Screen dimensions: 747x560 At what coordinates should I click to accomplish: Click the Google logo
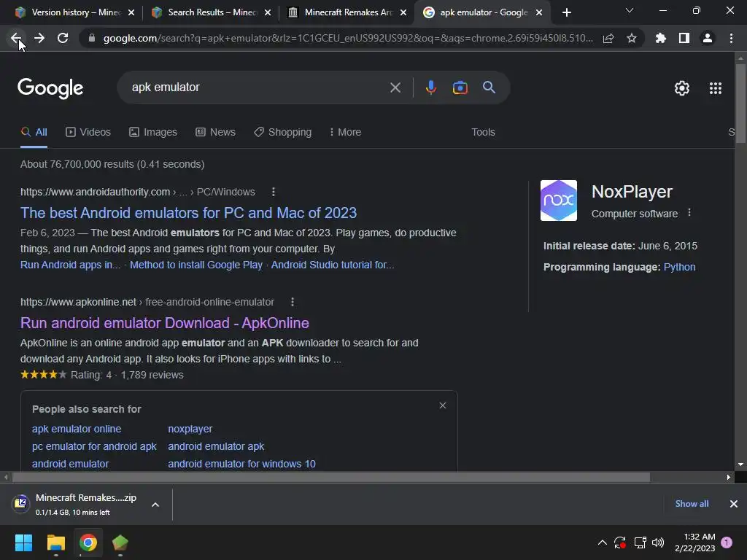pyautogui.click(x=50, y=88)
